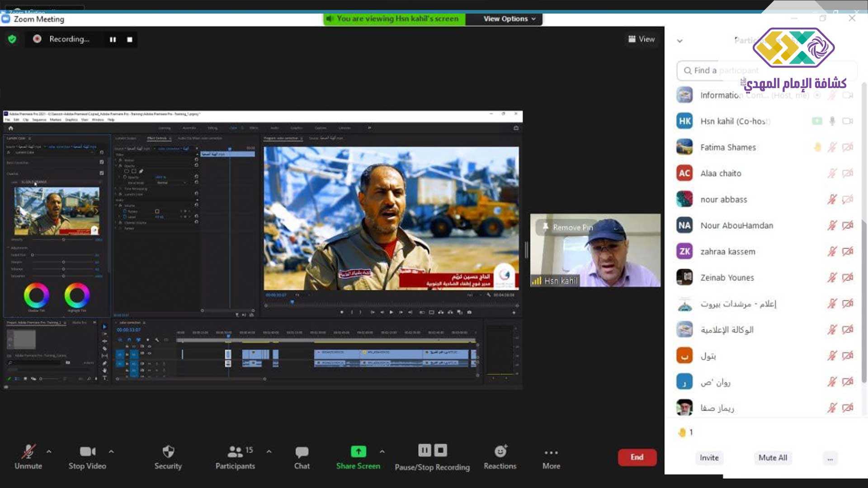The width and height of the screenshot is (868, 488).
Task: Expand audio options arrow beside Unmute
Action: tap(49, 451)
